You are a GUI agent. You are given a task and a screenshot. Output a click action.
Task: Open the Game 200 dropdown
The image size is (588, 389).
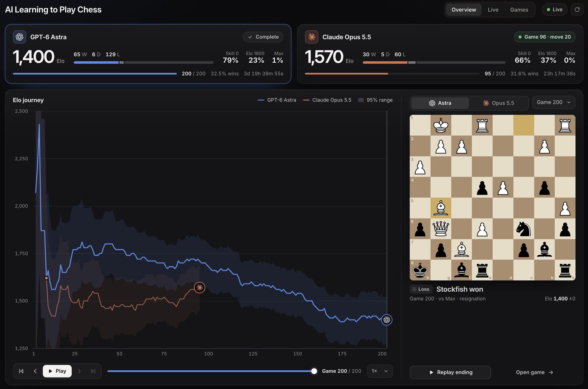point(554,102)
